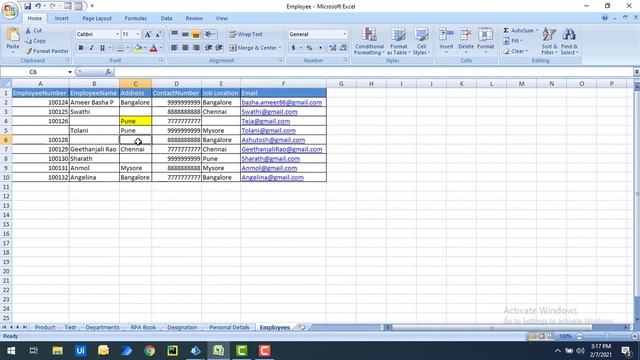Open Swathi@gmail.com email link
The width and height of the screenshot is (640, 360).
[x=269, y=112]
